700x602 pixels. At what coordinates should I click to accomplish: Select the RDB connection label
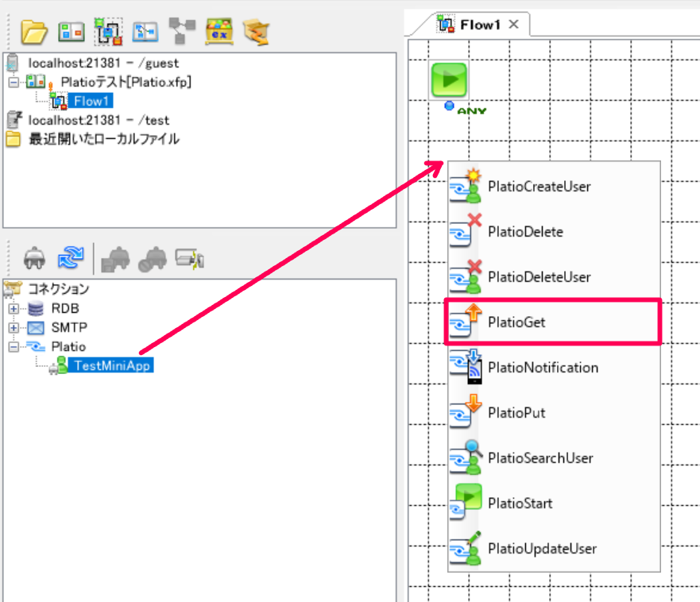[x=65, y=308]
